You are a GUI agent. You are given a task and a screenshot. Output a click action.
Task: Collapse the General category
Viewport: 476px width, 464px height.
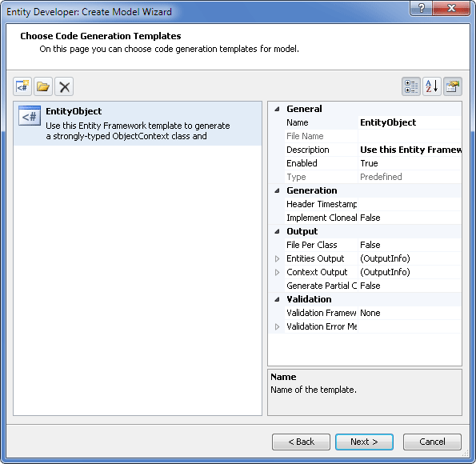(277, 109)
